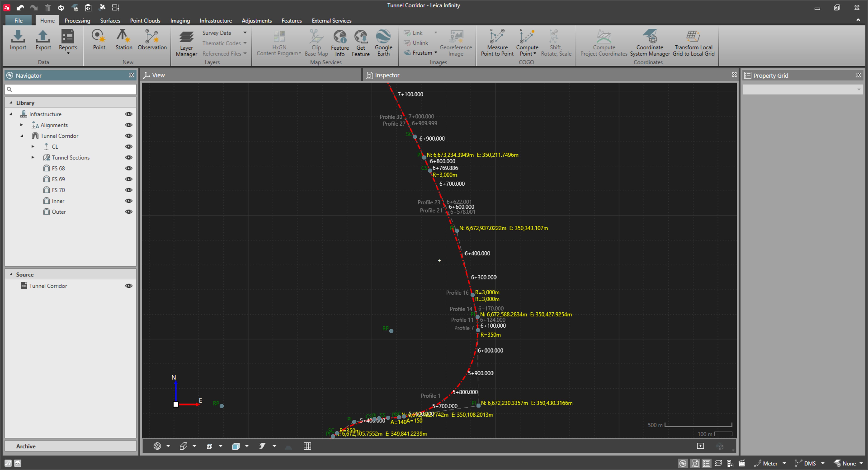Toggle visibility of Source Tunnel Corridor
This screenshot has height=470, width=868.
pos(128,286)
